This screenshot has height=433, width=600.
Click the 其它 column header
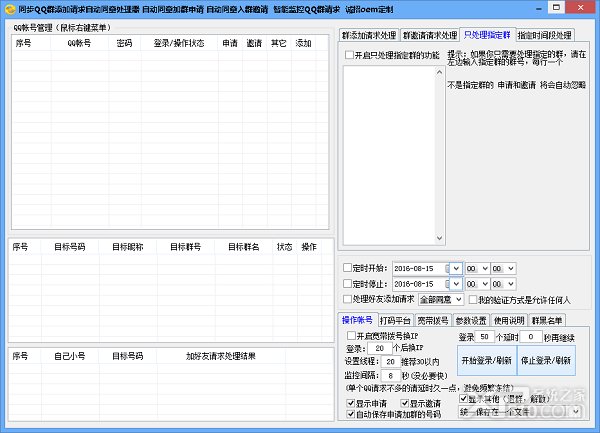[x=279, y=43]
